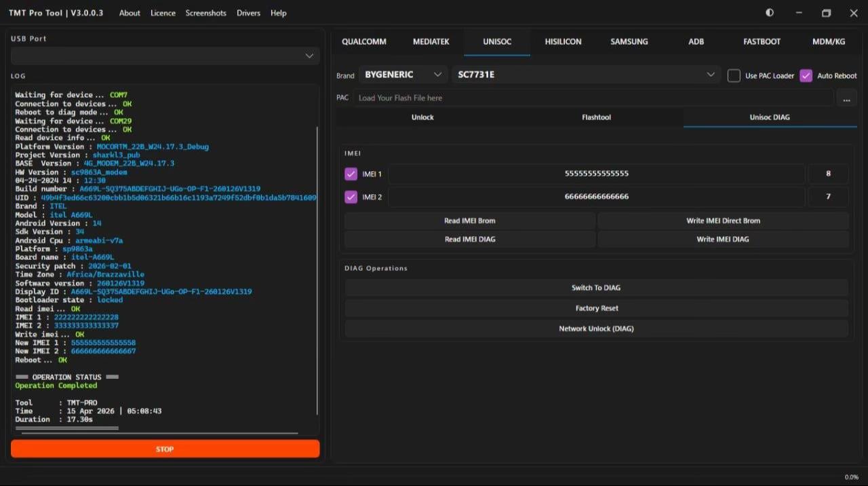Screen dimensions: 868x486
Task: Click the 'New IMEI 2' log line
Action: (x=75, y=351)
